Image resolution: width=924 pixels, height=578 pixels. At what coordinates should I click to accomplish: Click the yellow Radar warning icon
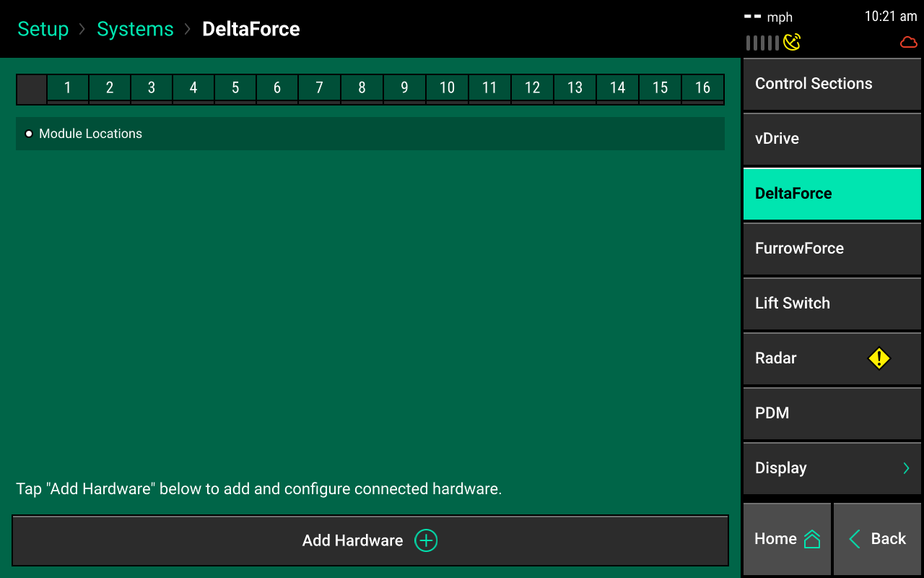click(x=879, y=358)
